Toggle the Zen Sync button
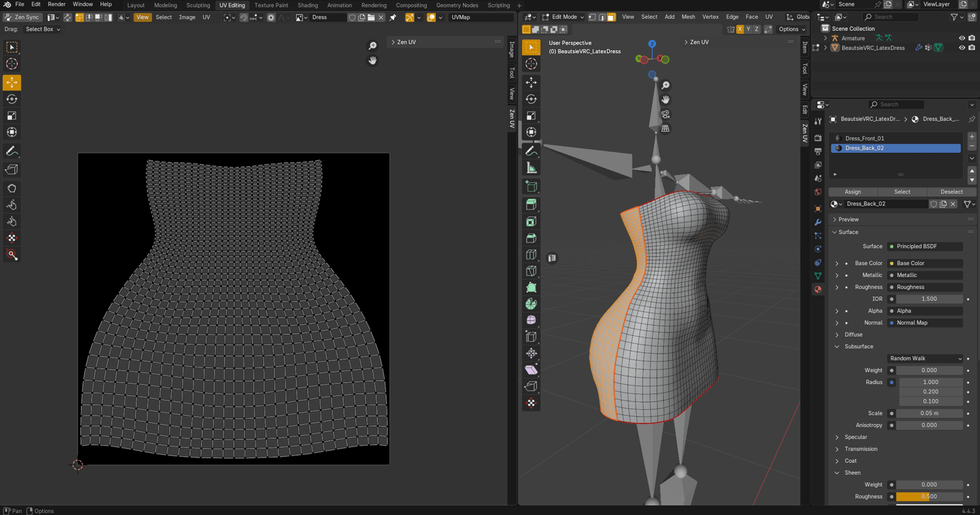This screenshot has height=515, width=980. pyautogui.click(x=22, y=17)
